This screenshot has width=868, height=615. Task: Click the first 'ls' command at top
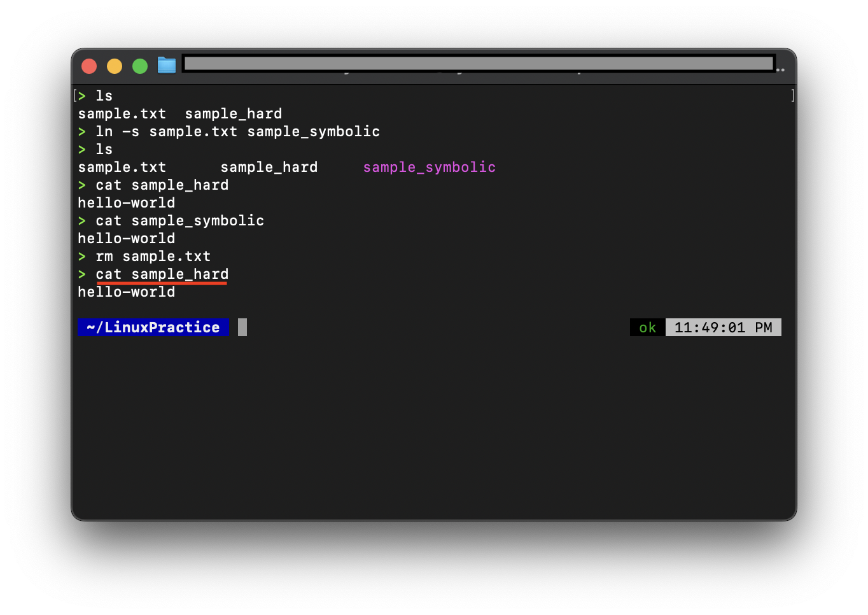[x=104, y=96]
